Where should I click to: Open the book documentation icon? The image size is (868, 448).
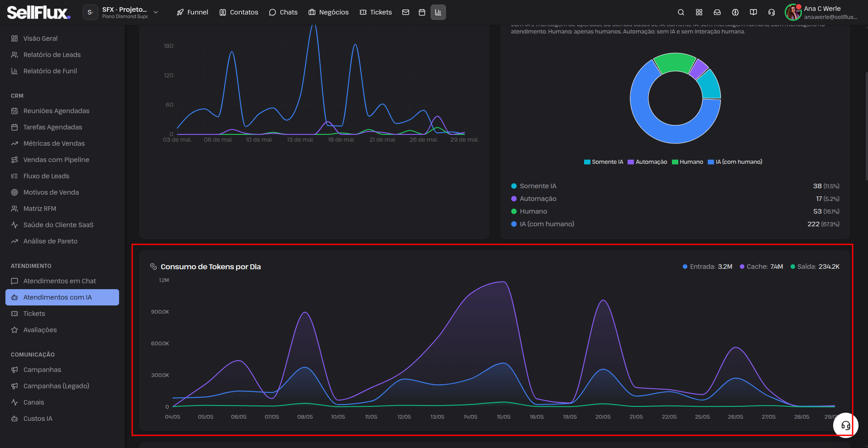(x=753, y=12)
